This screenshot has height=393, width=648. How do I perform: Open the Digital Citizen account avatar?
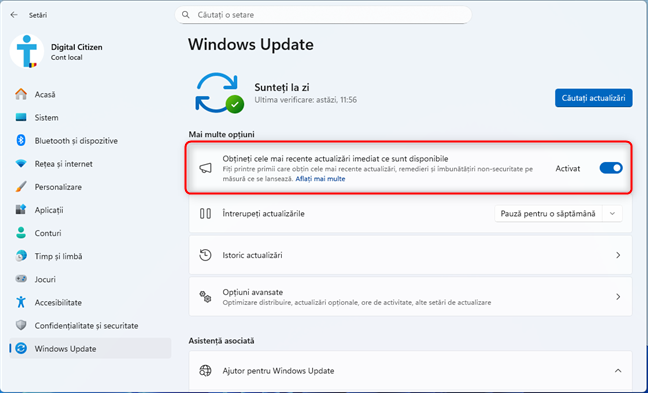(x=27, y=51)
